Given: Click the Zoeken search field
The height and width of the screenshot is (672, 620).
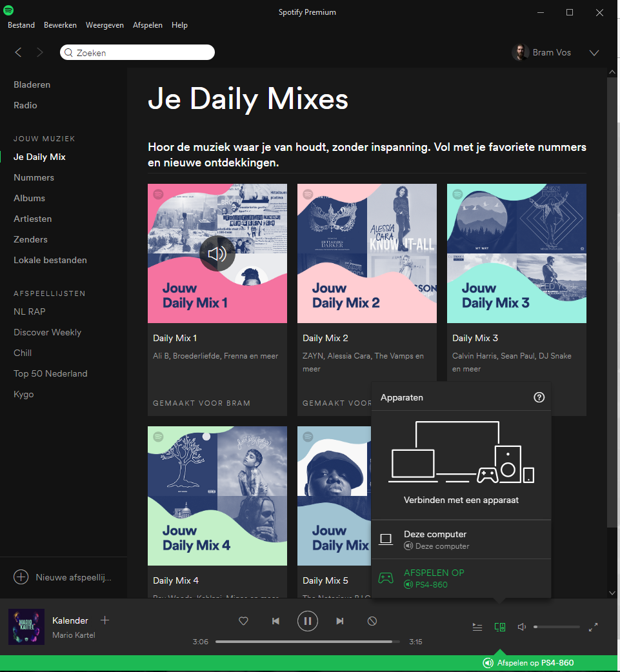Looking at the screenshot, I should click(x=137, y=52).
